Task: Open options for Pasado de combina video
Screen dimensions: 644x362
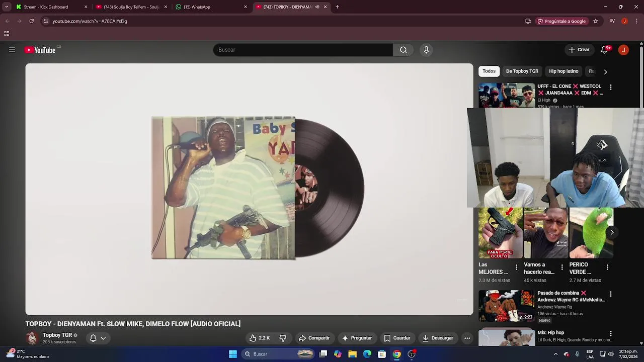Action: (x=611, y=294)
